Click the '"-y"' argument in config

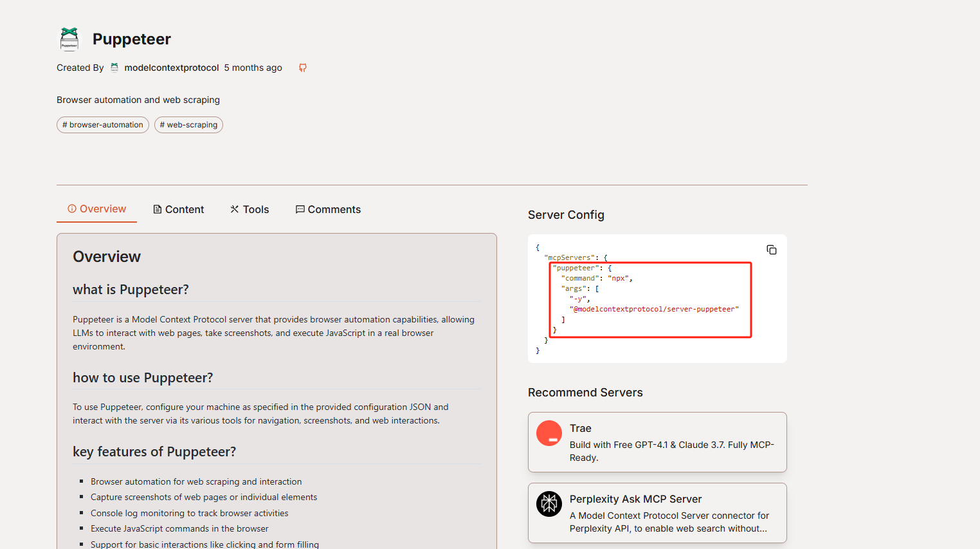[x=579, y=299]
